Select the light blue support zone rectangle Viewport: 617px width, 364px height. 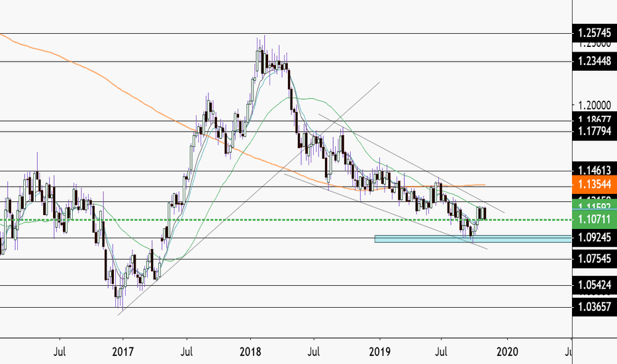[473, 239]
